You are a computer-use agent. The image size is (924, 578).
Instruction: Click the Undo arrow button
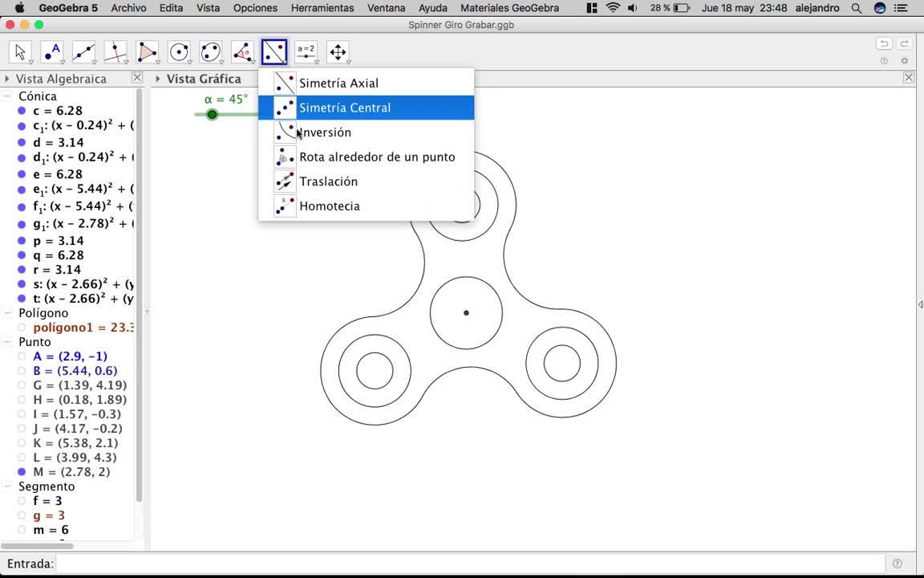(884, 44)
